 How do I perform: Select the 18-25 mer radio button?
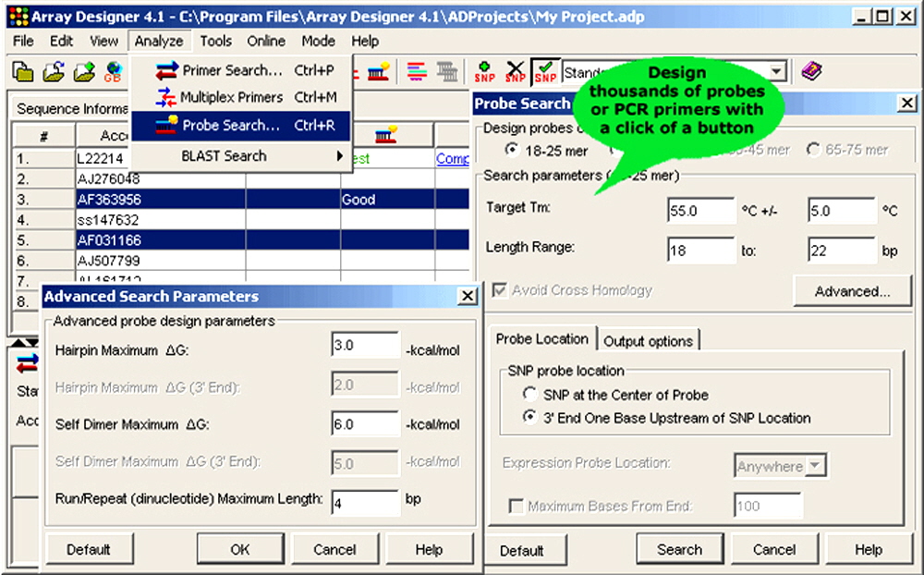[512, 150]
